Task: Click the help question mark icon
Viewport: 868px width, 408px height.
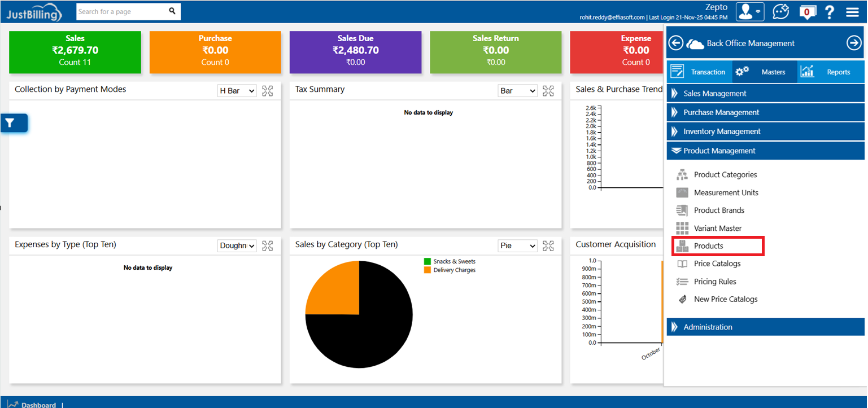Action: tap(829, 12)
